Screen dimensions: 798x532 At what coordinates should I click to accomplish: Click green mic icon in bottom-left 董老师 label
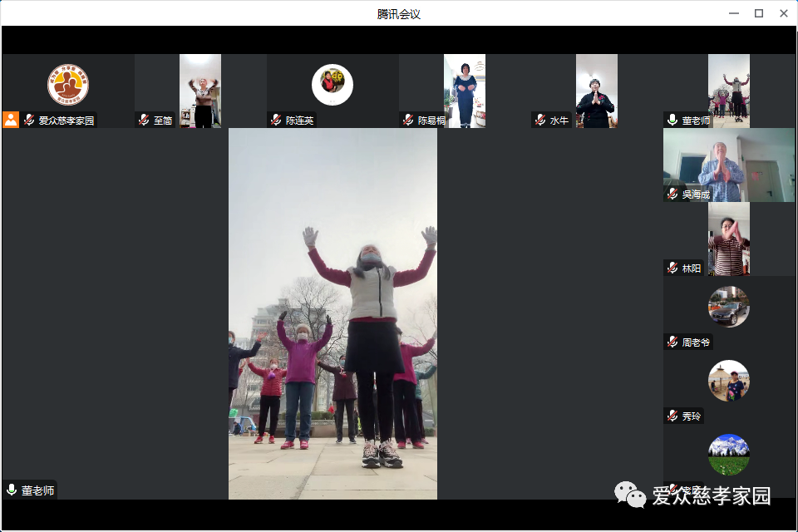pos(12,490)
